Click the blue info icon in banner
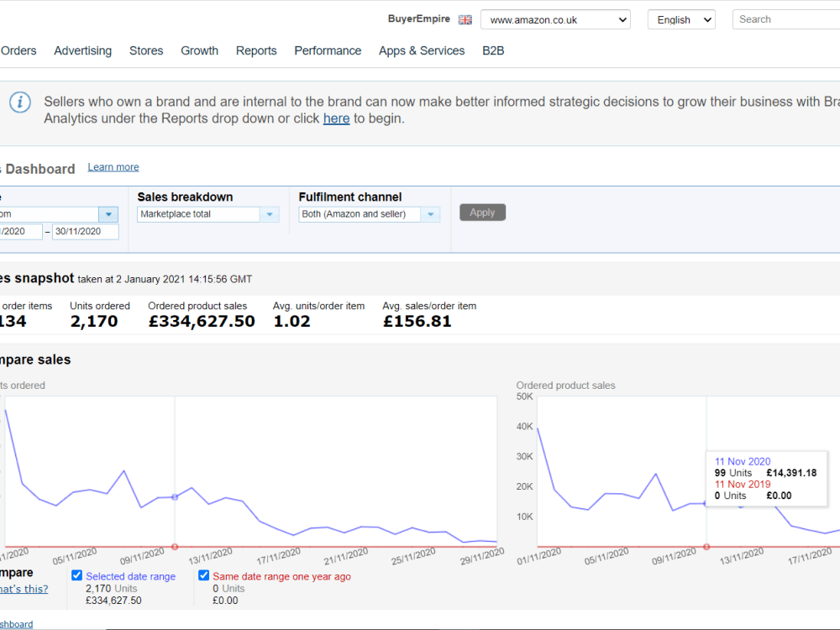Viewport: 840px width, 630px height. [x=20, y=102]
